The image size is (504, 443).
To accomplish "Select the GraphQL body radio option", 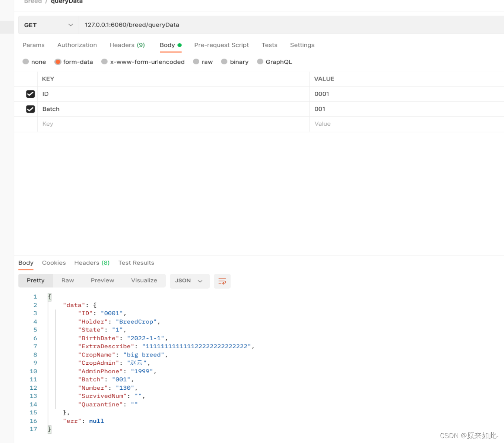I will point(260,62).
